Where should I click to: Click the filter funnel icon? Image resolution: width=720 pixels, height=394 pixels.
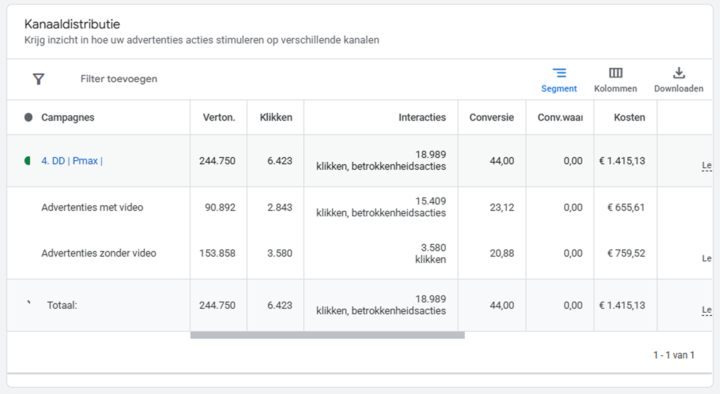tap(39, 79)
